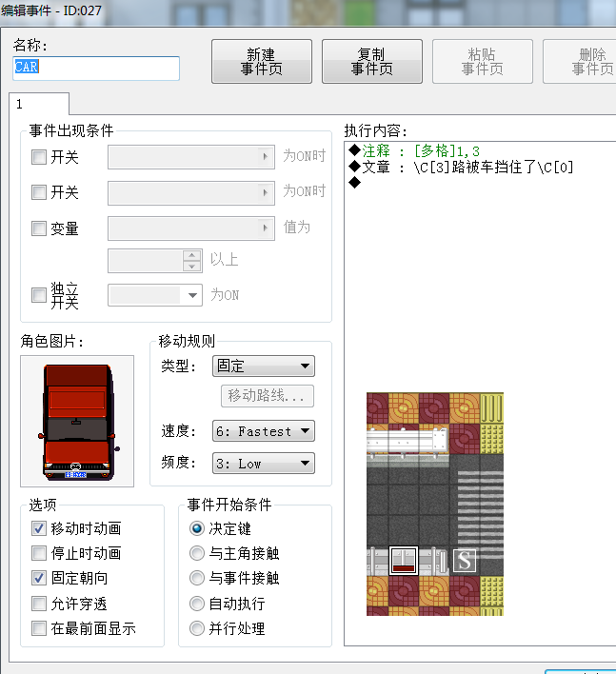Click the 粘贴事件页 button
This screenshot has height=674, width=616.
tap(483, 62)
